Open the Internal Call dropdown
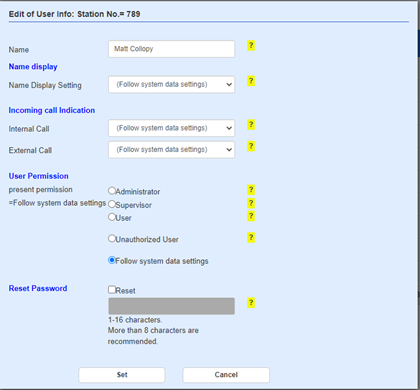 pos(171,128)
